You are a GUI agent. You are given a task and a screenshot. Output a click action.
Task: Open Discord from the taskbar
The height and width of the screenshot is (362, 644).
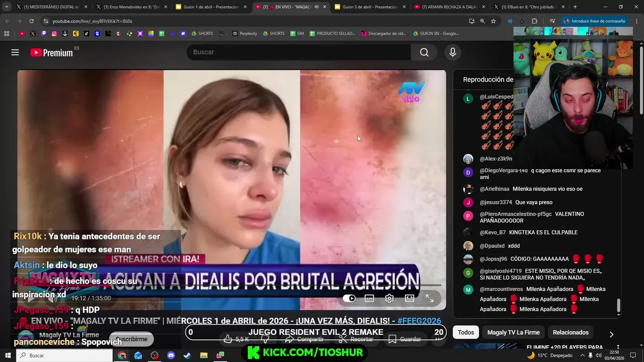[171, 355]
